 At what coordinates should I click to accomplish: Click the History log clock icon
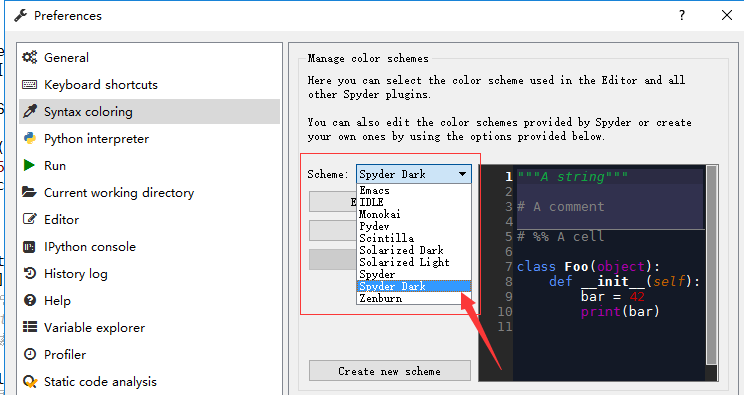point(30,273)
